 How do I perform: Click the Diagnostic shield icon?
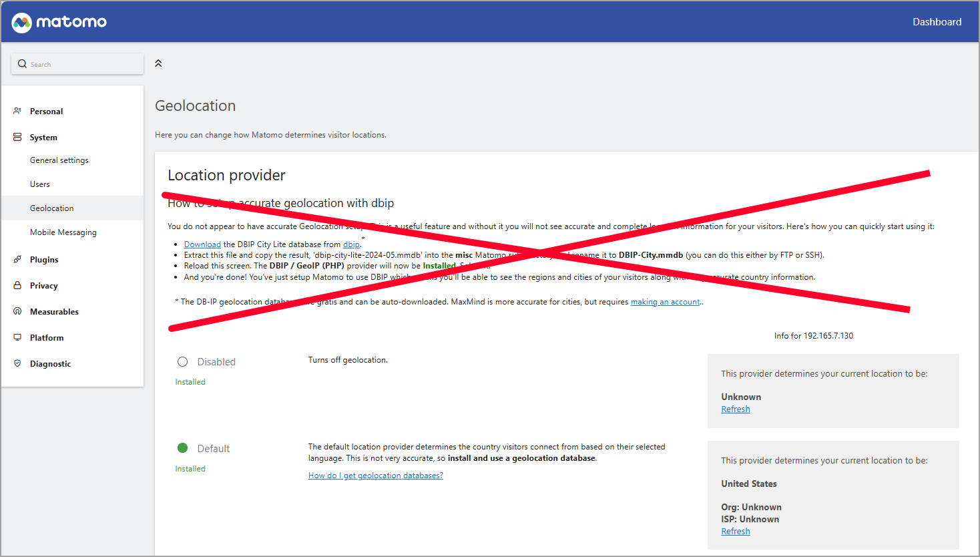click(17, 363)
